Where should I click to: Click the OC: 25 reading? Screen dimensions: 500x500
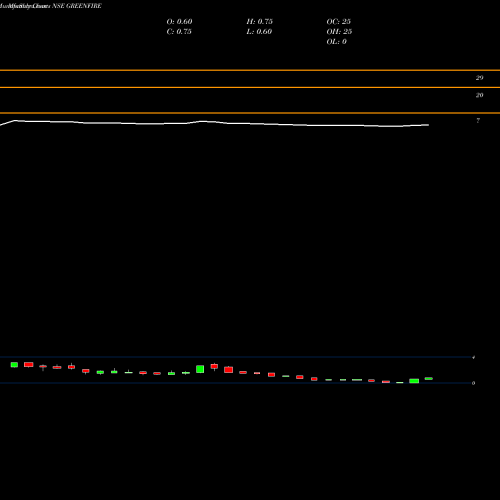339,22
